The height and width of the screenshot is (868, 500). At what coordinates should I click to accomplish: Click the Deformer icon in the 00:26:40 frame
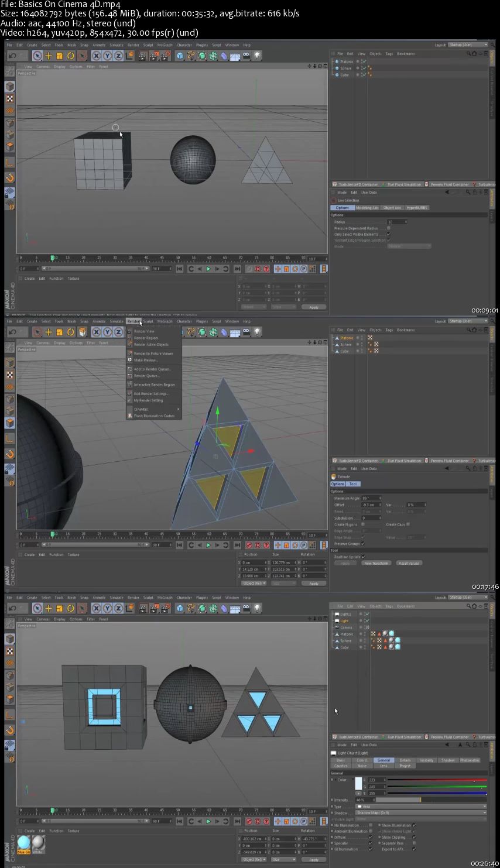coord(224,608)
